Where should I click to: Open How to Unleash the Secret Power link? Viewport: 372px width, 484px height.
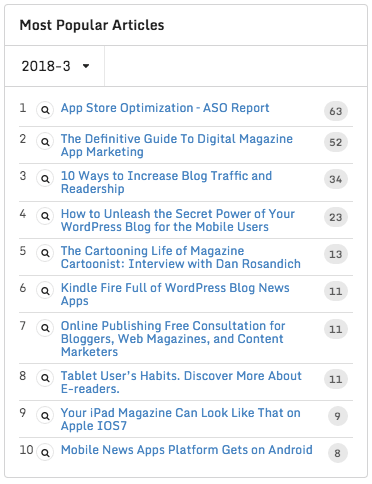tap(178, 220)
